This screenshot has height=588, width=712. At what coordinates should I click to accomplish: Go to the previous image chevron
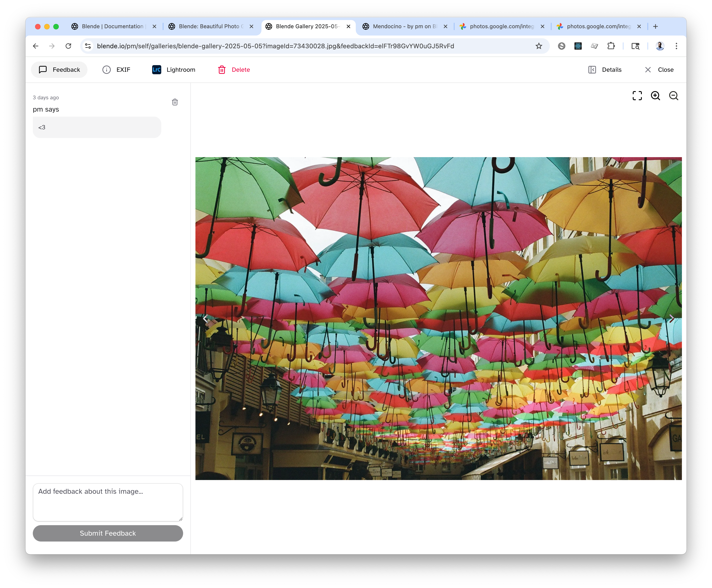tap(205, 318)
